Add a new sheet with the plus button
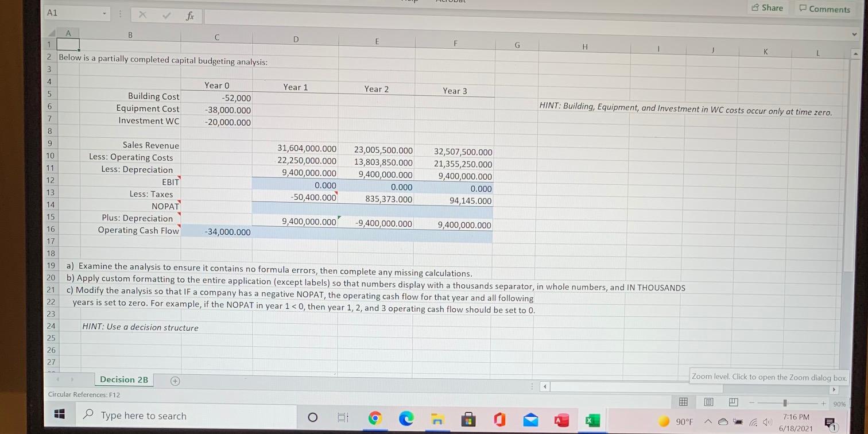Viewport: 868px width, 434px height. tap(175, 381)
